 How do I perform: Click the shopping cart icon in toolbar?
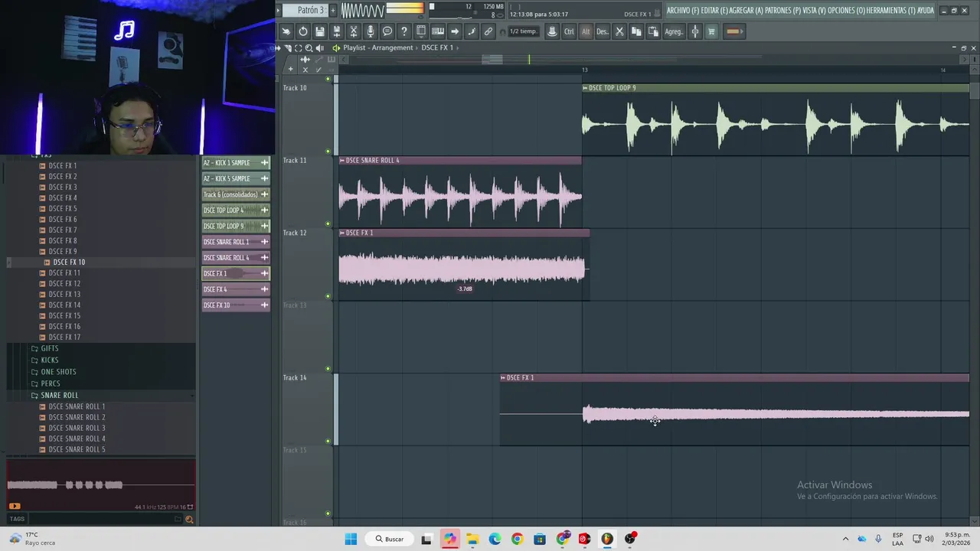(x=711, y=31)
